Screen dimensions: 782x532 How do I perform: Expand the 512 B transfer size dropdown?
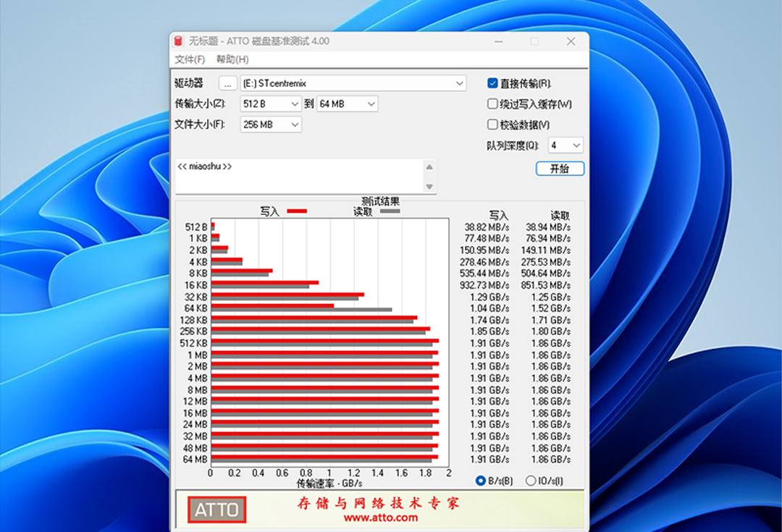(271, 104)
